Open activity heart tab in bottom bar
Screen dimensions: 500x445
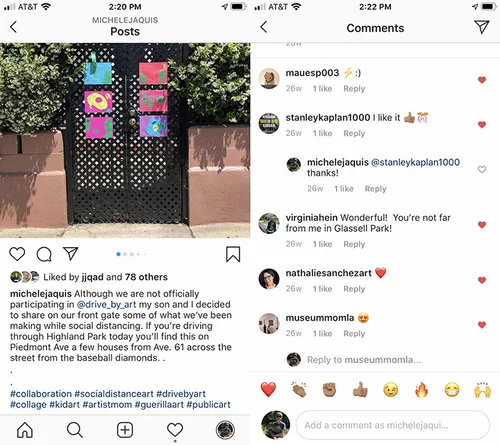(x=175, y=430)
